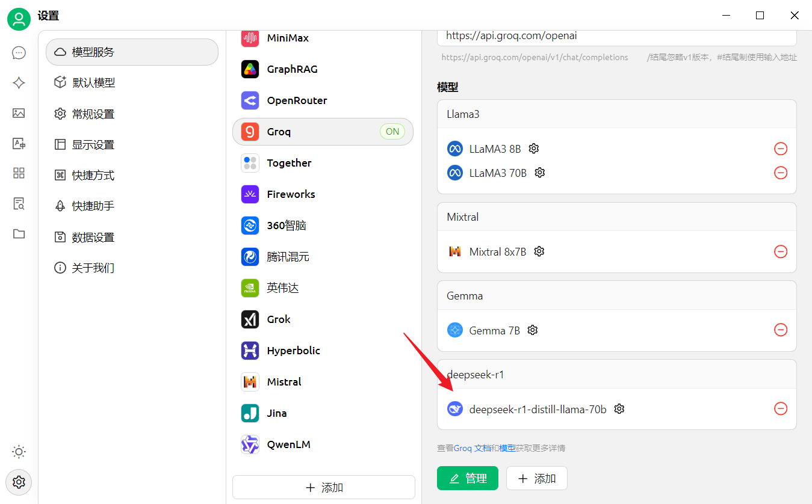
Task: Open settings gear for Mixtral 8x7B
Action: [539, 251]
